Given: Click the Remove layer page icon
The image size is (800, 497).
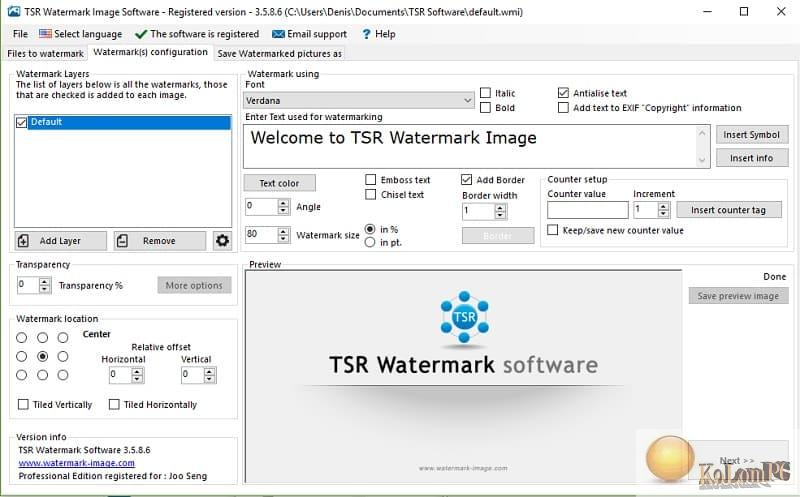Looking at the screenshot, I should click(122, 240).
